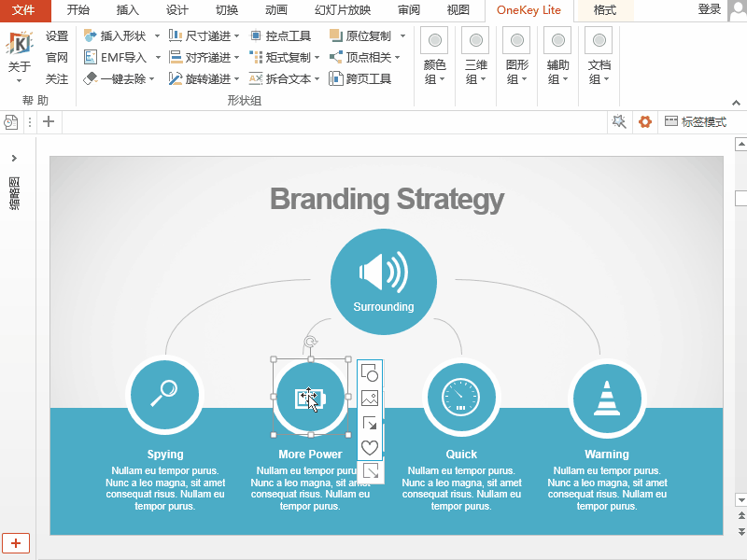
Task: Click the 原位复制 icon
Action: [x=336, y=35]
